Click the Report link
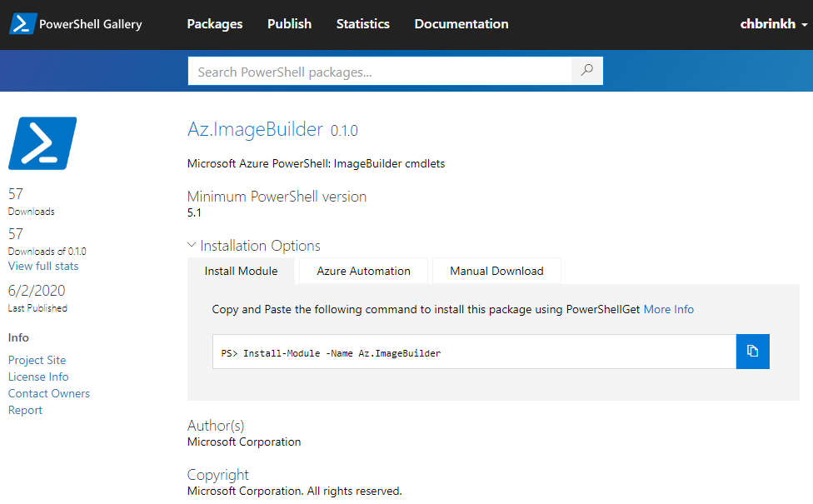 [x=25, y=410]
